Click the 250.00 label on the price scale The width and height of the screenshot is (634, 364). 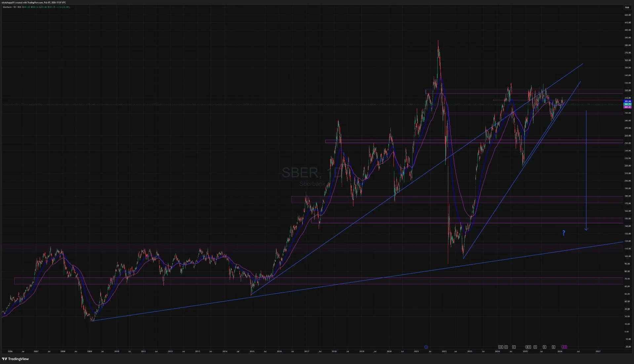click(627, 143)
